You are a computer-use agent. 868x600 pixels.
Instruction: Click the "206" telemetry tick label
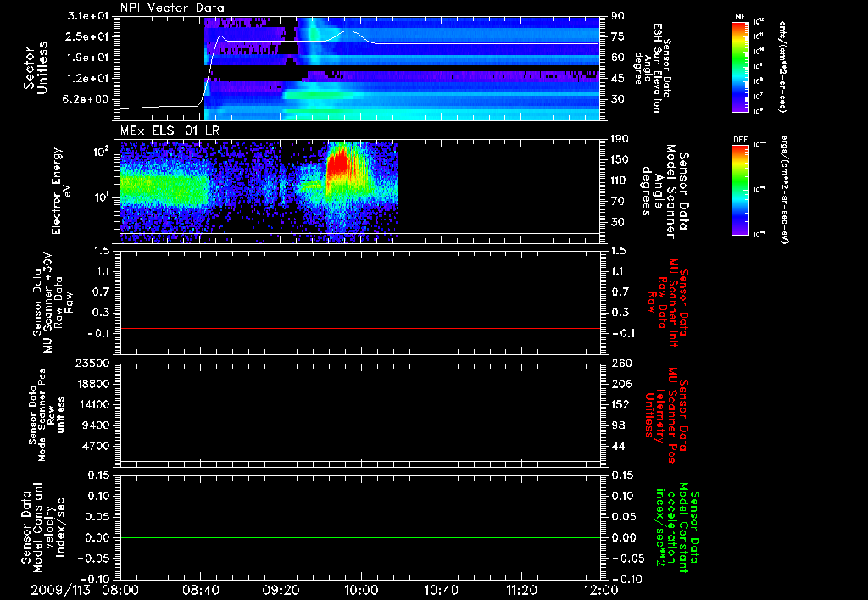coord(621,384)
